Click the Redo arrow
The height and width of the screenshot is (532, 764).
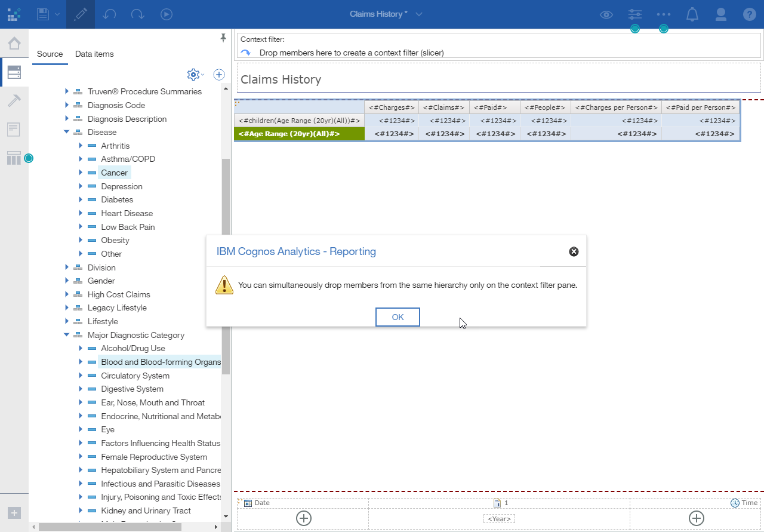coord(137,14)
